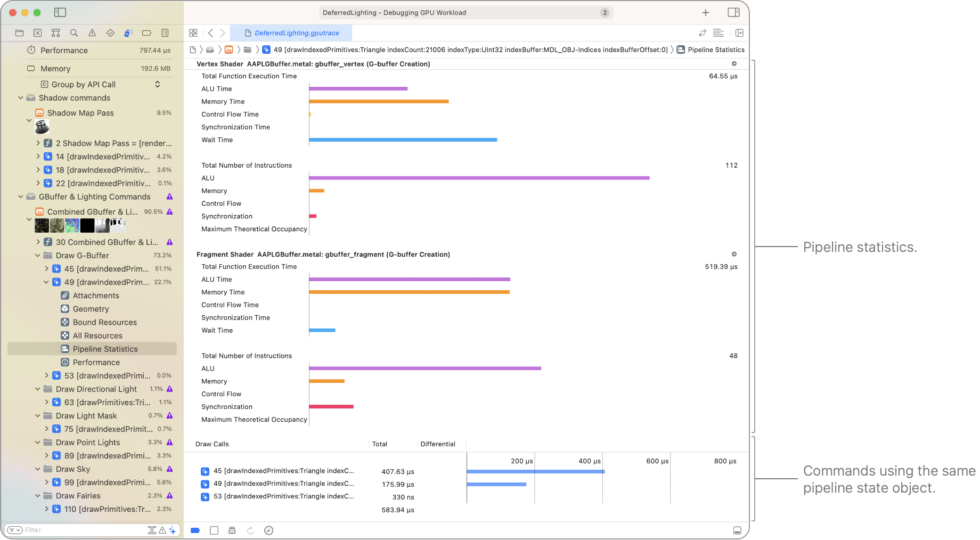
Task: Show issues with the warning triangle toolbar icon
Action: 92,32
